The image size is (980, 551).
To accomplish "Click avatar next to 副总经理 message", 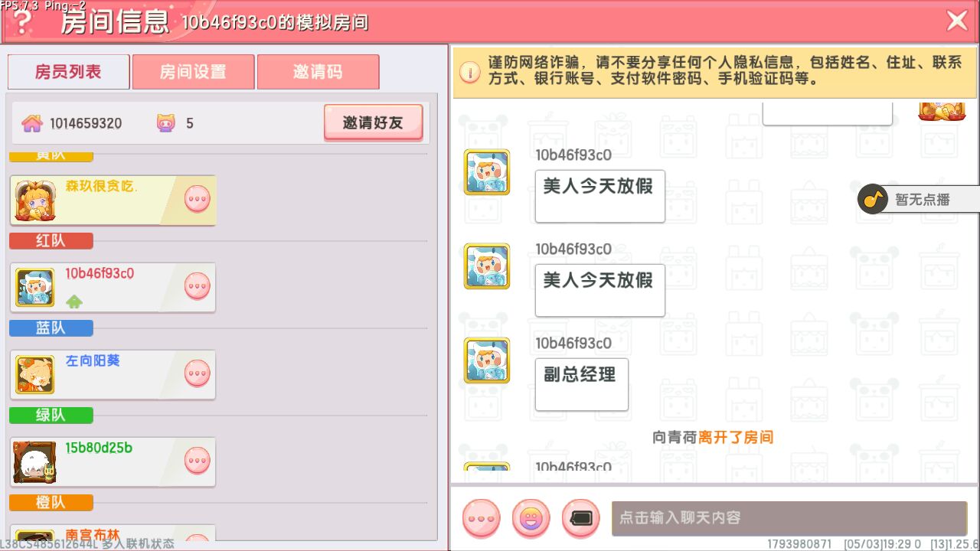I will pos(487,360).
